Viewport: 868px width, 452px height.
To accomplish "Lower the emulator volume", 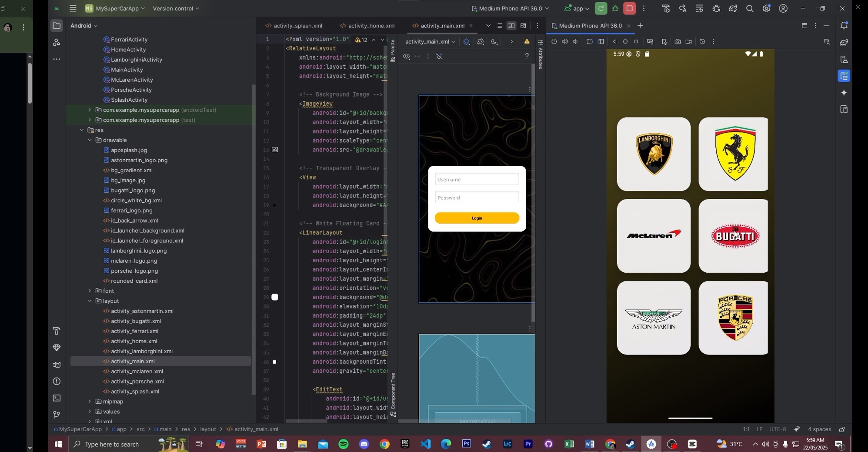I will (575, 42).
